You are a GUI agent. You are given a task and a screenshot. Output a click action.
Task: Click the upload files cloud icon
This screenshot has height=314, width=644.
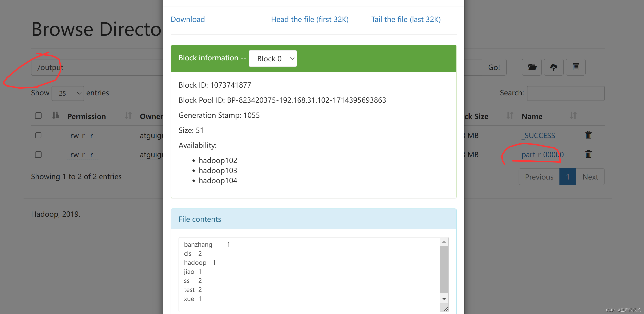click(553, 67)
